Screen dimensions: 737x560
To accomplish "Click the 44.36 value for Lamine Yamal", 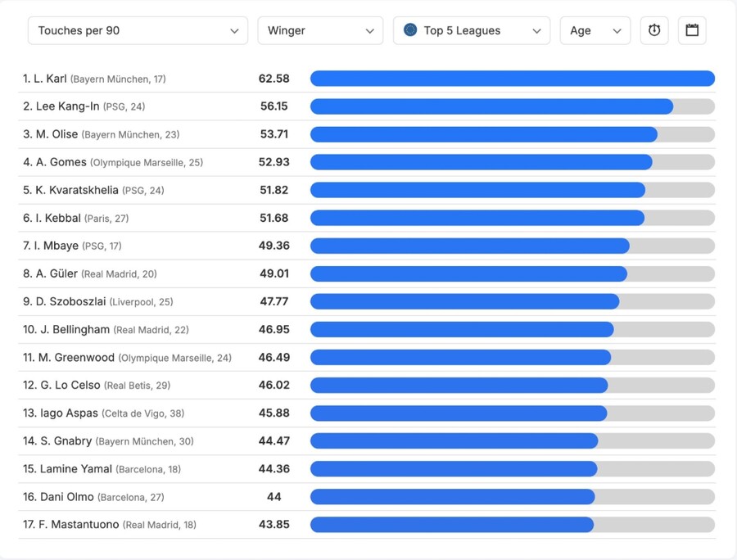I will click(274, 469).
